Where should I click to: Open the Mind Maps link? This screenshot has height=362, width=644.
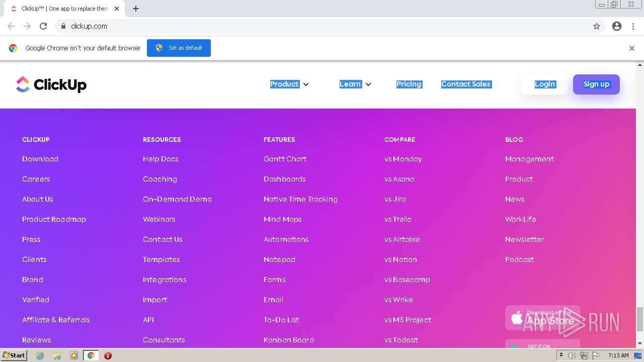tap(283, 219)
